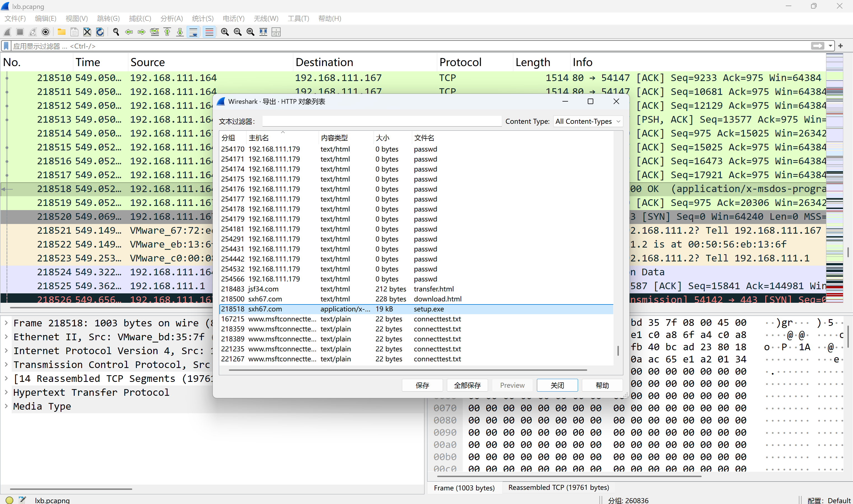The height and width of the screenshot is (504, 853).
Task: Click the zoom in icon
Action: (225, 32)
